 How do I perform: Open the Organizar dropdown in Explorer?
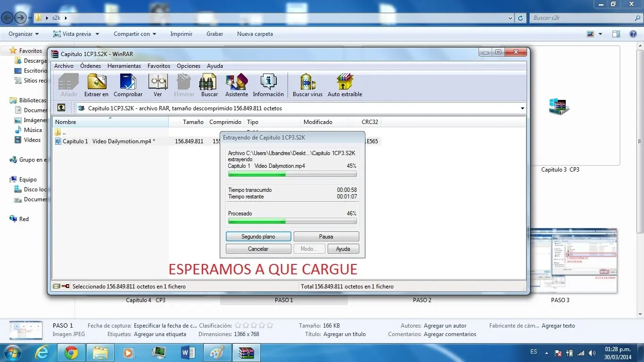pos(24,34)
